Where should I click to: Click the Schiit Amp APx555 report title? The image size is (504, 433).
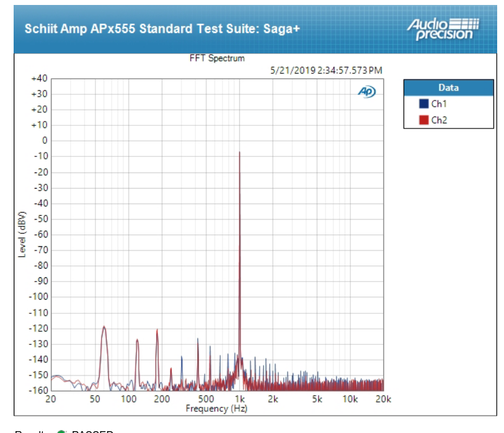tap(162, 29)
